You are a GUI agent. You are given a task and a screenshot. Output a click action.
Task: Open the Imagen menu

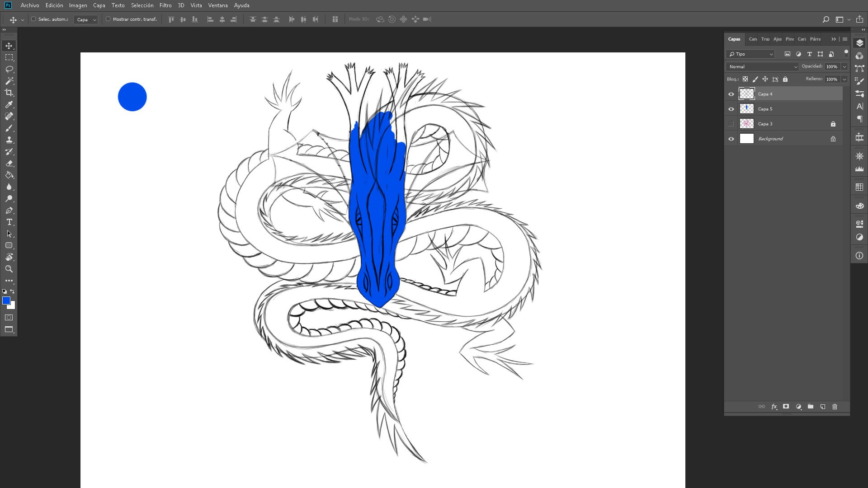click(x=78, y=5)
